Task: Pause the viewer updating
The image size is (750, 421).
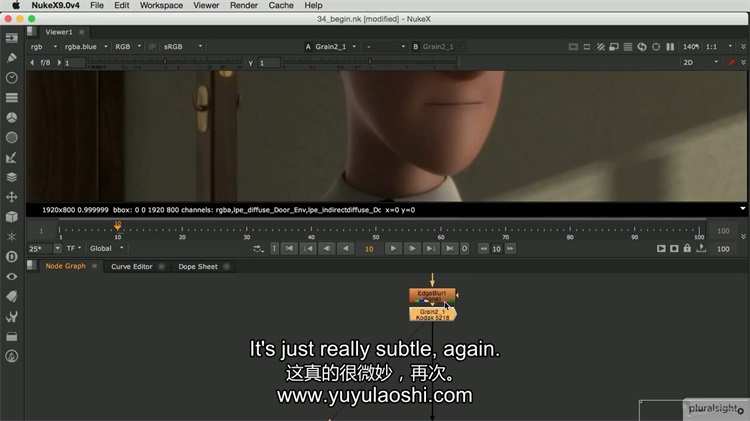Action: tap(670, 47)
